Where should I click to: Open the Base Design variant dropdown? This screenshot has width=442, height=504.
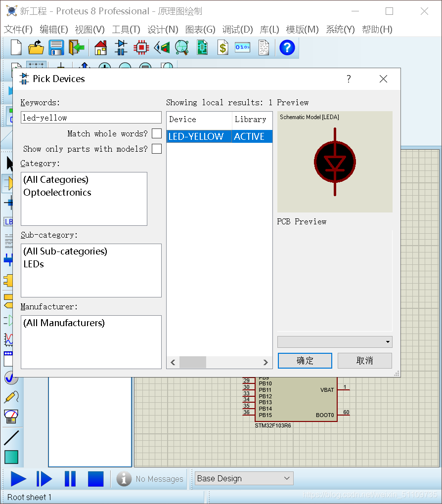click(x=244, y=478)
